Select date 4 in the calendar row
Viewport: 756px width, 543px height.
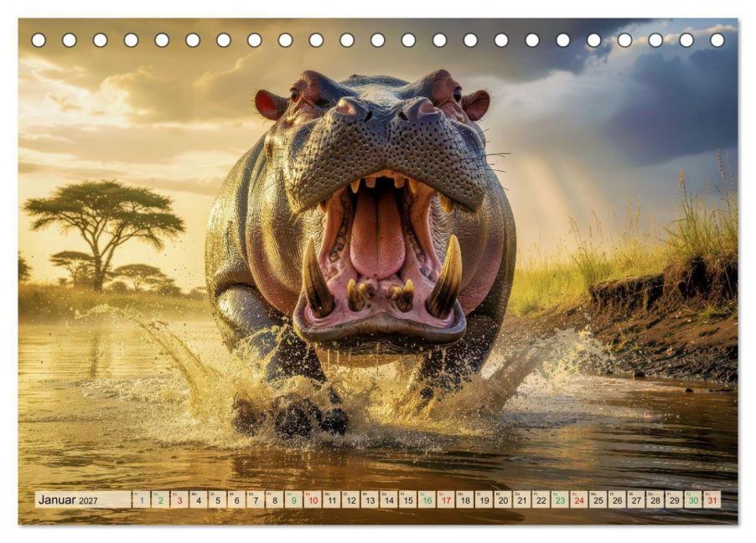tap(199, 499)
